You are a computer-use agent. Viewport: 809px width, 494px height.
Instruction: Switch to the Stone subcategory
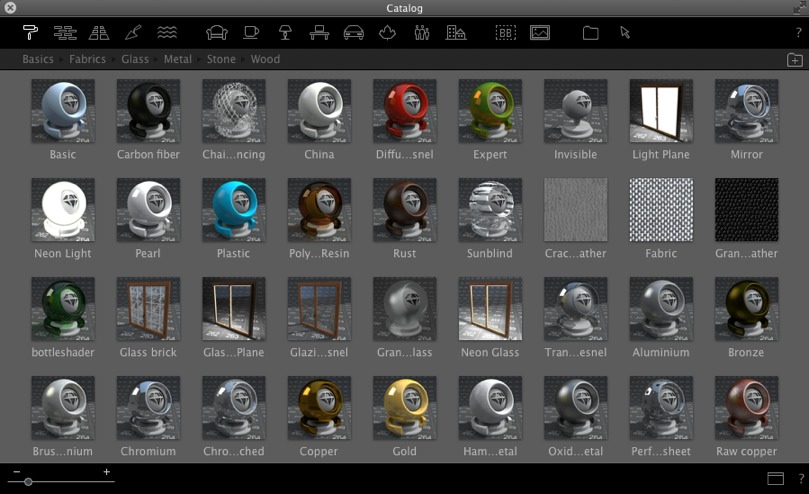tap(221, 59)
